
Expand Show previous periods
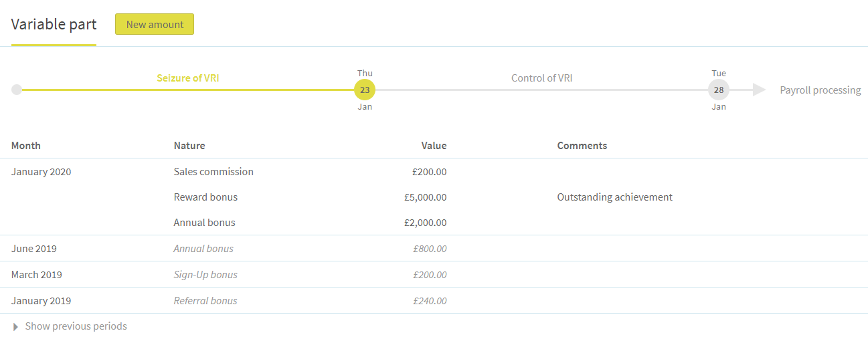pyautogui.click(x=76, y=326)
